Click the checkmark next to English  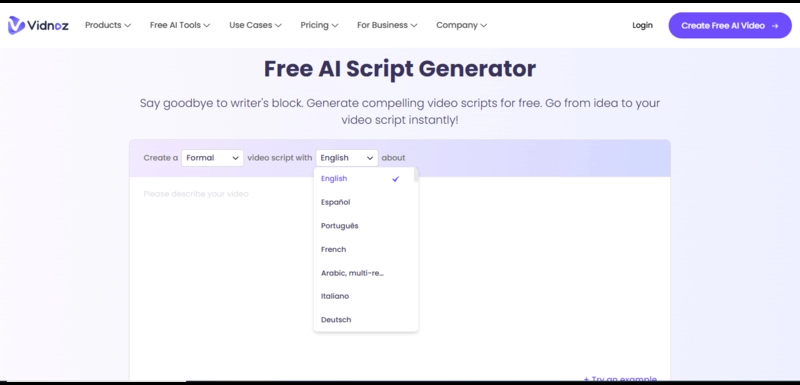[x=395, y=179]
